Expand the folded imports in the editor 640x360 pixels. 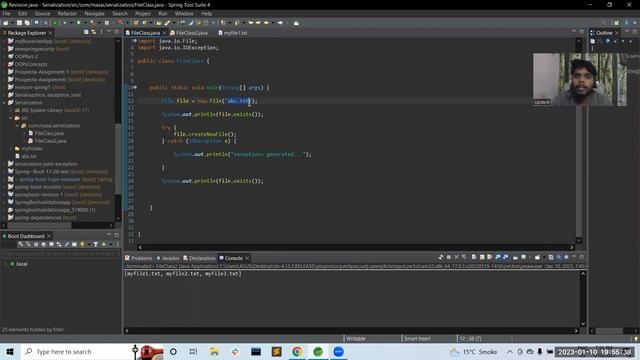point(135,41)
